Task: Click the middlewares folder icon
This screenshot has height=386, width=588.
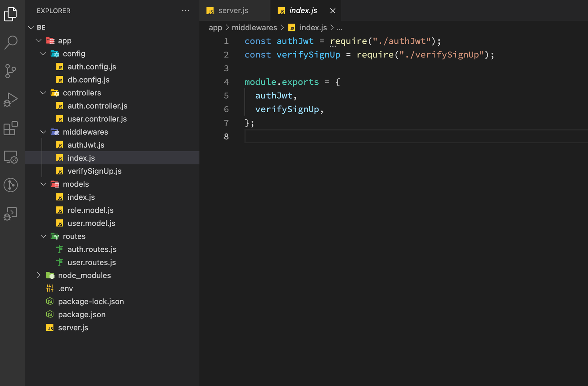Action: pyautogui.click(x=55, y=132)
